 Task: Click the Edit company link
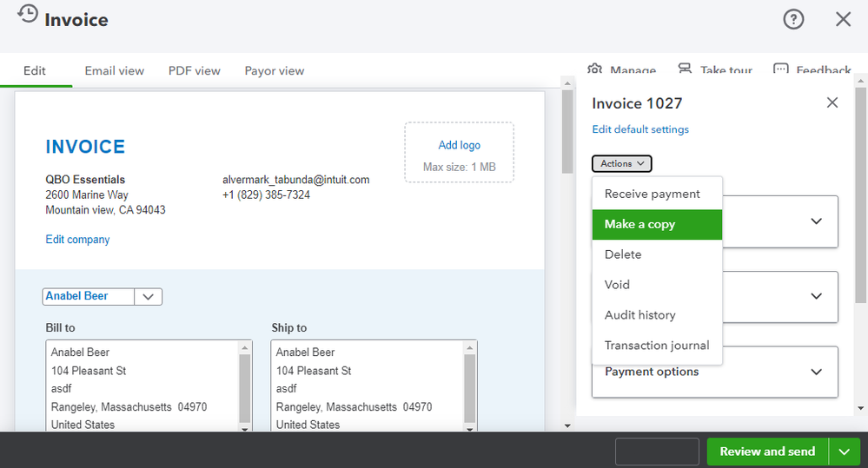tap(77, 240)
